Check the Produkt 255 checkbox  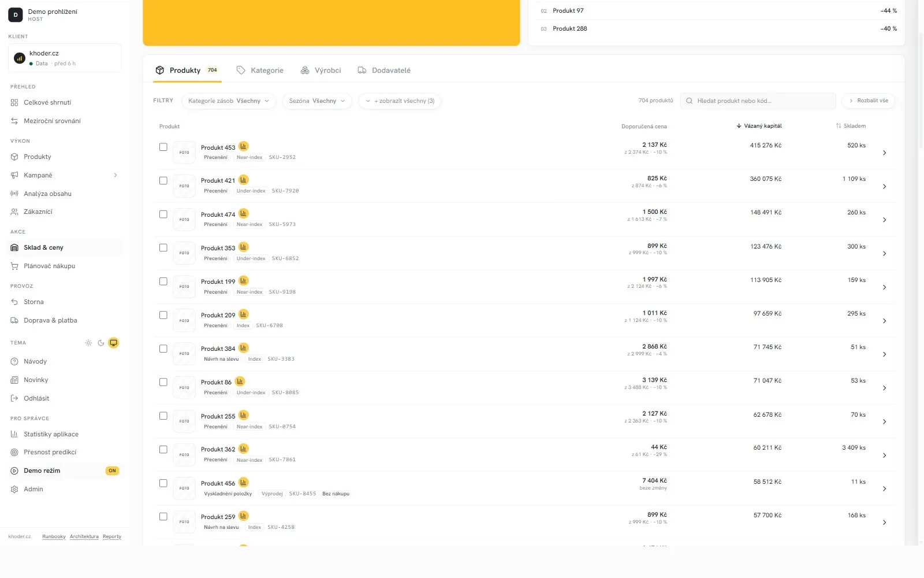point(163,416)
